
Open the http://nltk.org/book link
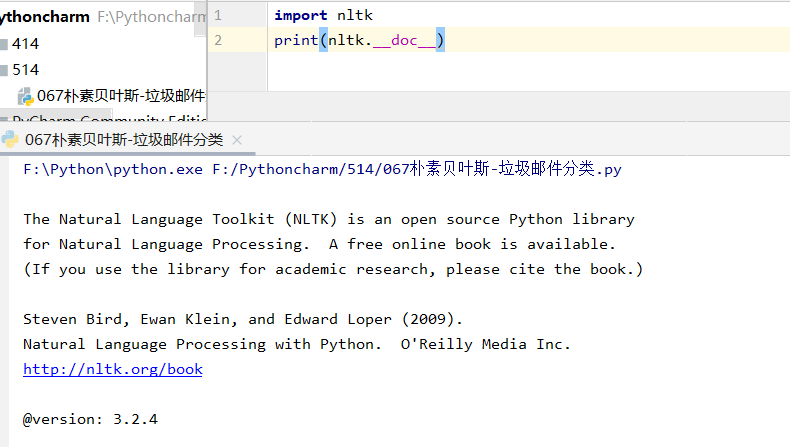[113, 369]
